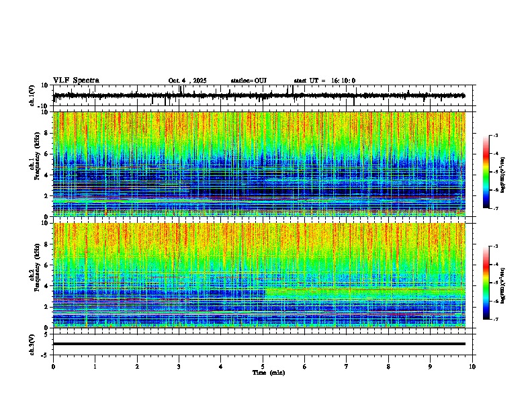Click the ch.1 voltage waveform trace

pyautogui.click(x=259, y=95)
